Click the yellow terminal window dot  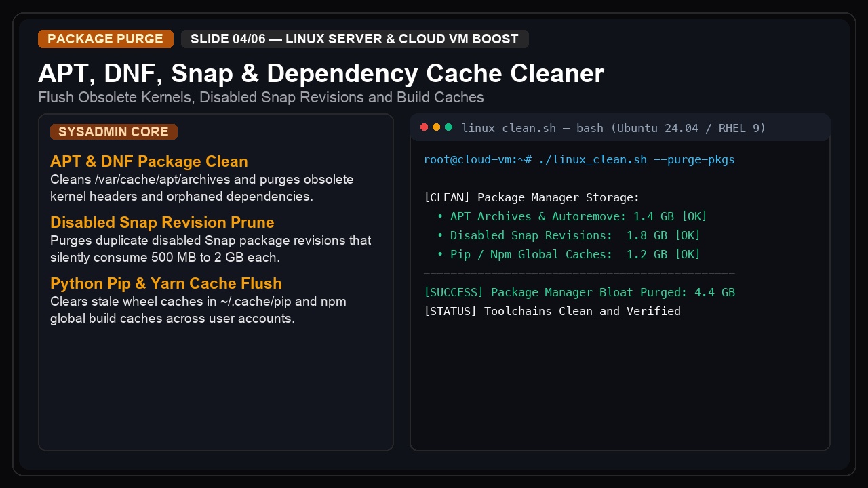437,127
